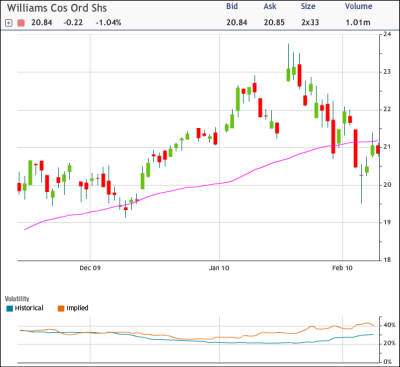Viewport: 400px width, 367px height.
Task: Select the percent change -1.04%
Action: click(x=108, y=23)
